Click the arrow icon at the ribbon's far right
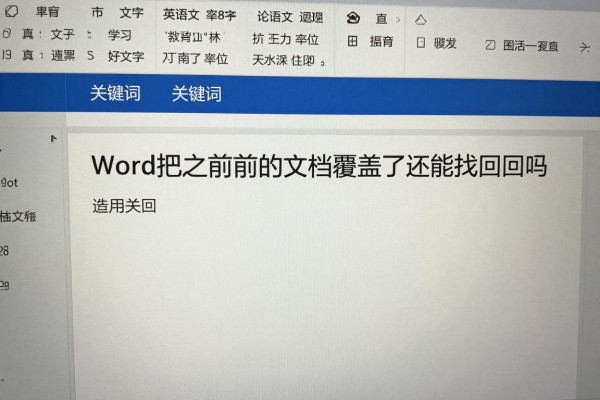 (584, 47)
